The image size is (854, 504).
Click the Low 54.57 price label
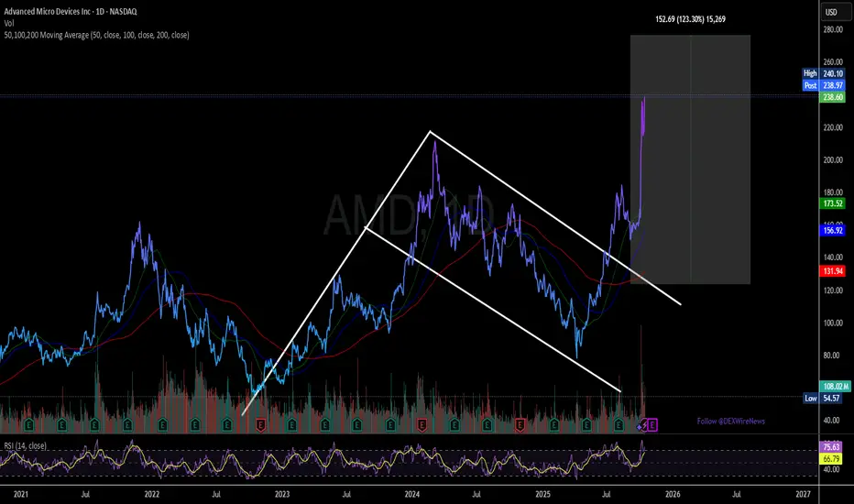[825, 399]
